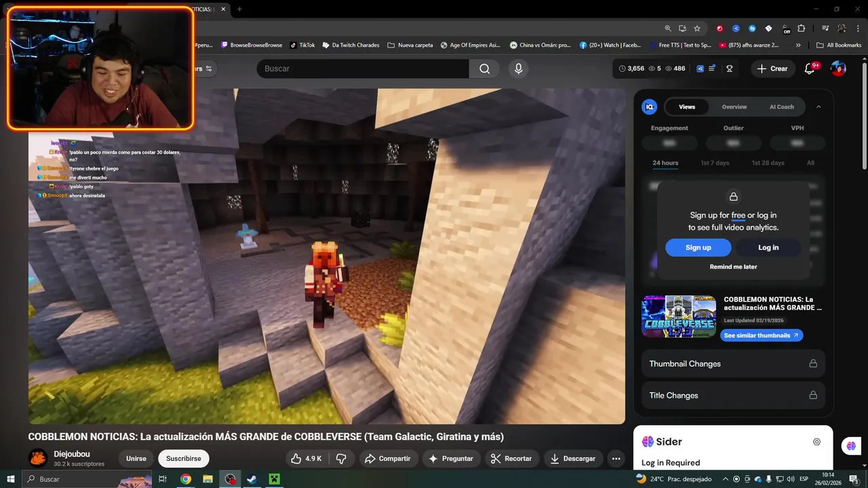868x488 pixels.
Task: Expand Thumbnail Changes section
Action: pyautogui.click(x=733, y=364)
